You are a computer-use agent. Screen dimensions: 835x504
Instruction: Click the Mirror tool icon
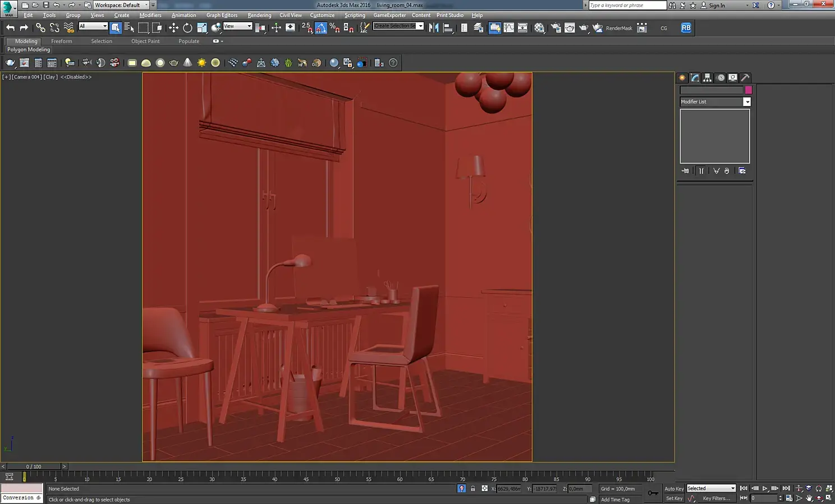pyautogui.click(x=434, y=27)
